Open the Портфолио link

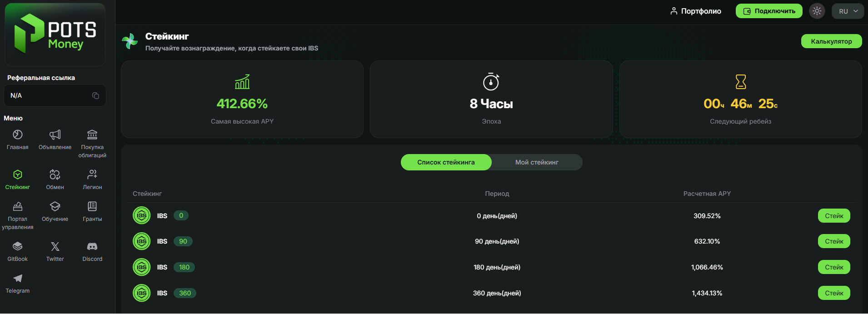coord(695,11)
